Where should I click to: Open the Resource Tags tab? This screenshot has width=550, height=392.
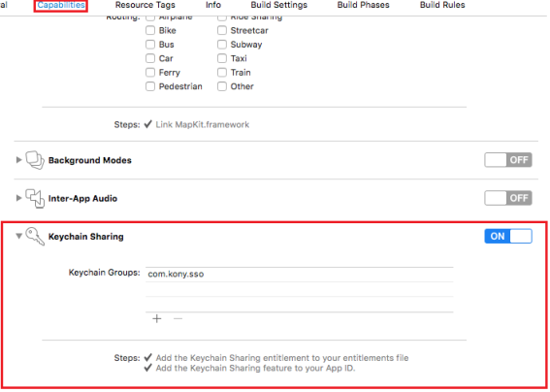pyautogui.click(x=145, y=5)
